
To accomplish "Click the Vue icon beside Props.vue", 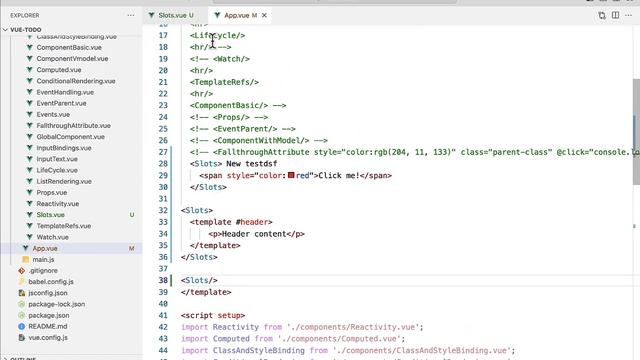I will point(29,192).
